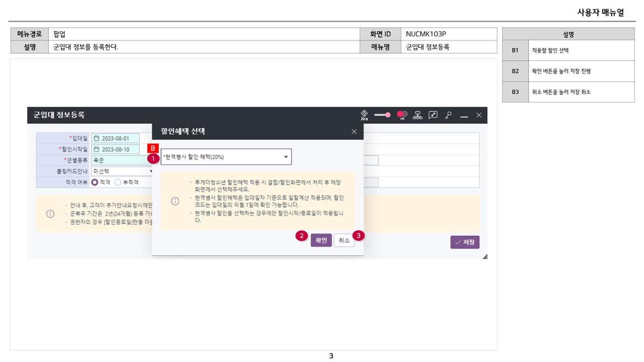This screenshot has height=362, width=644.
Task: Select the 적격 radio button
Action: pos(95,182)
